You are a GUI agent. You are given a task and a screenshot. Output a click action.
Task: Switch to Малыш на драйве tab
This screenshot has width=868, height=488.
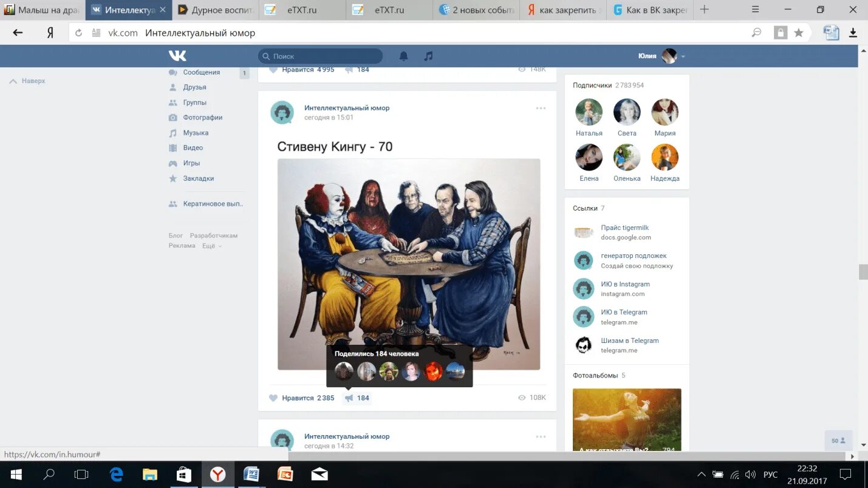pos(43,10)
